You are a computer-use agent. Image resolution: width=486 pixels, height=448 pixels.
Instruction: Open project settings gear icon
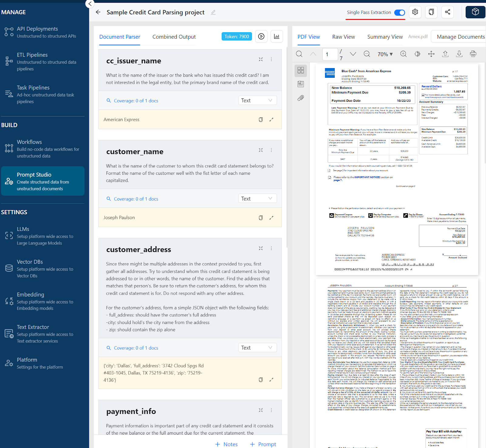tap(415, 12)
